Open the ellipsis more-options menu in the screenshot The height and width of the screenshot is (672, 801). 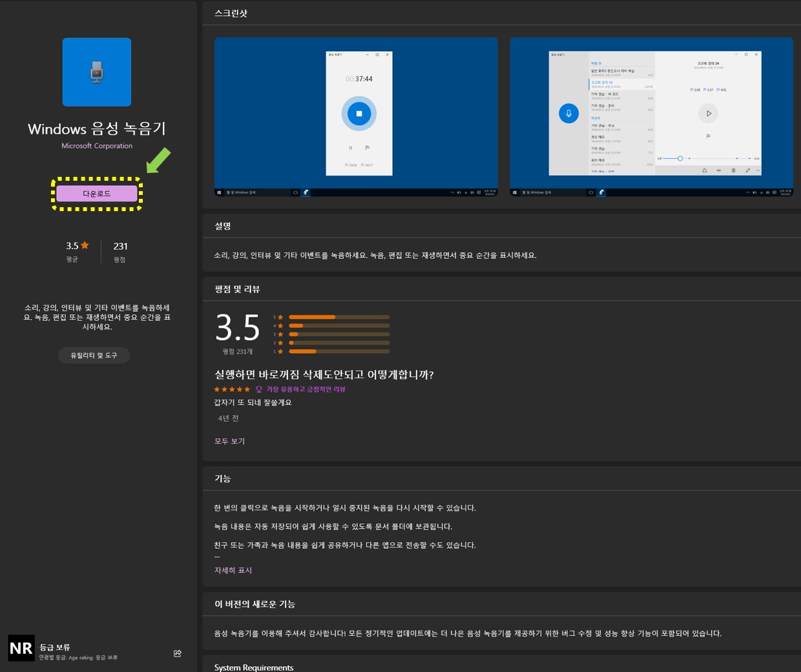coord(758,170)
